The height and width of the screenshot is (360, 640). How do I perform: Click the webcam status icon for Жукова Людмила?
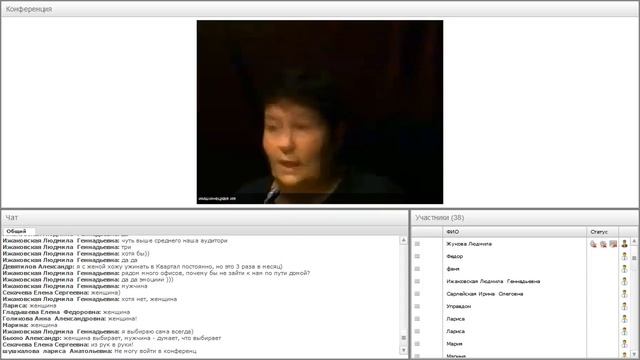603,244
